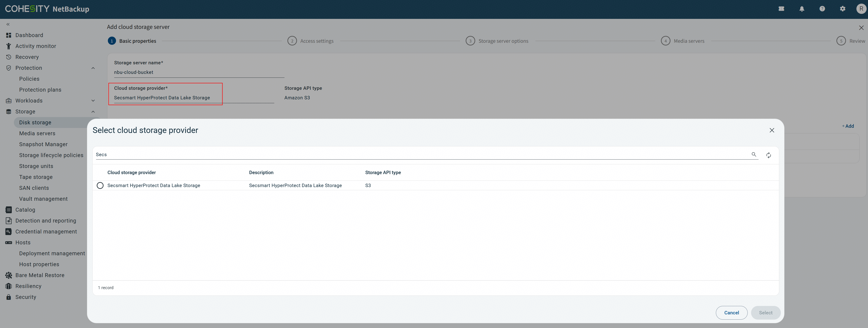Open Protection plans in sidebar

(x=40, y=90)
